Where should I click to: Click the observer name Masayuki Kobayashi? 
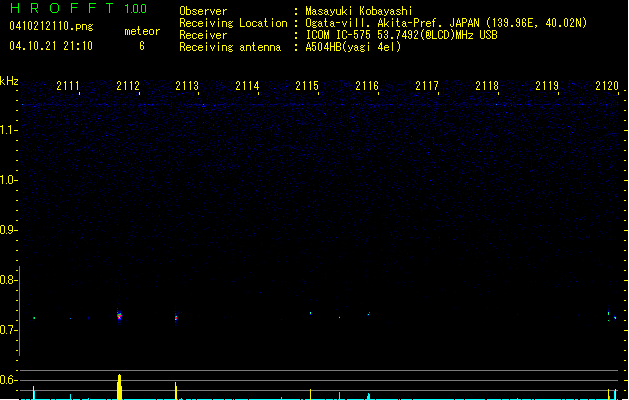point(359,11)
